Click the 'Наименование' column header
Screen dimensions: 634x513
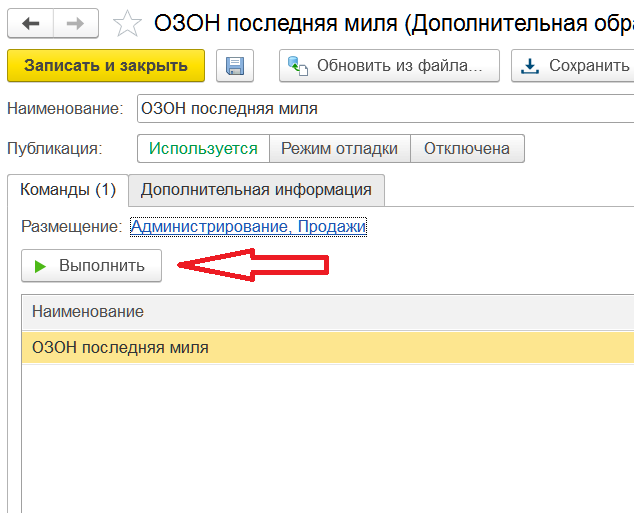pyautogui.click(x=328, y=312)
